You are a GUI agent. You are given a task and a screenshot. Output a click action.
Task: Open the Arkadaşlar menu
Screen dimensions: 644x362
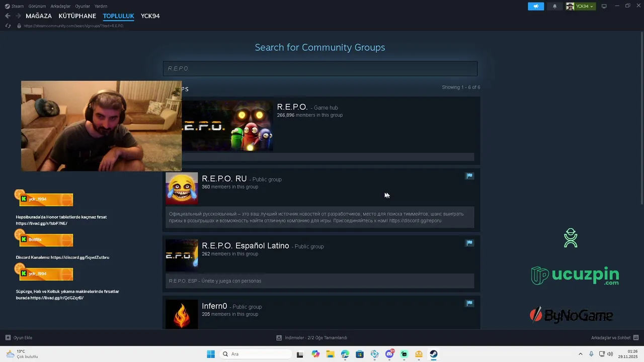(61, 6)
